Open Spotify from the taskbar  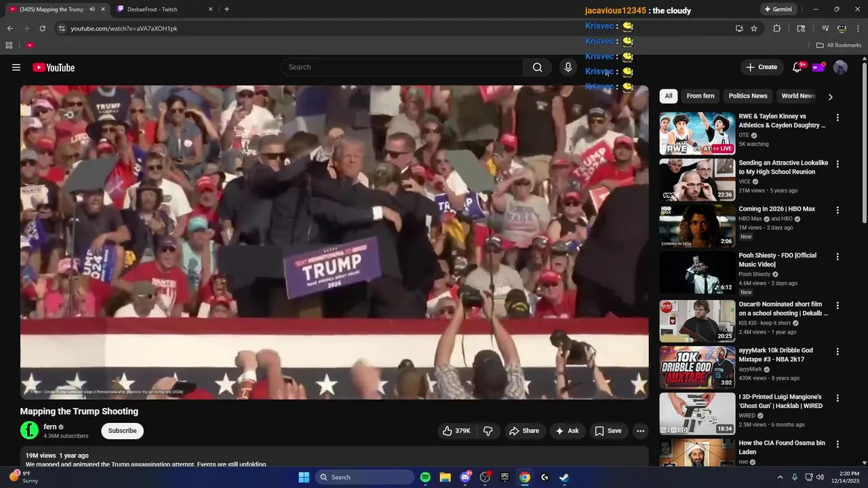point(425,477)
